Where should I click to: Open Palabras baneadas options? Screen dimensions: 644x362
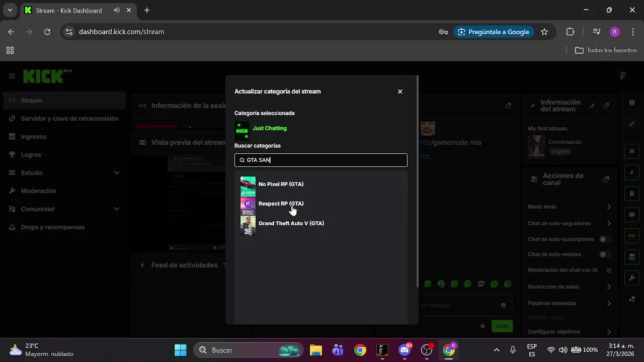point(570,303)
